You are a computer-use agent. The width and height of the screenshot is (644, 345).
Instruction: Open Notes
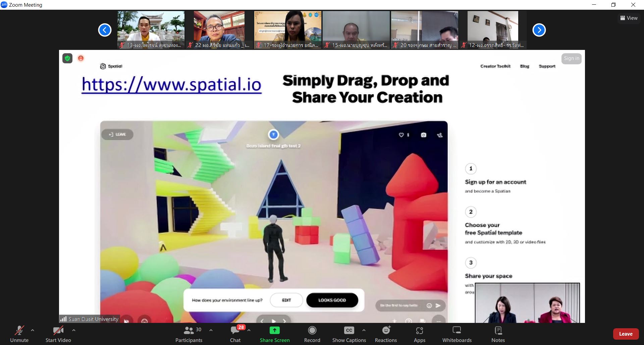pos(498,334)
